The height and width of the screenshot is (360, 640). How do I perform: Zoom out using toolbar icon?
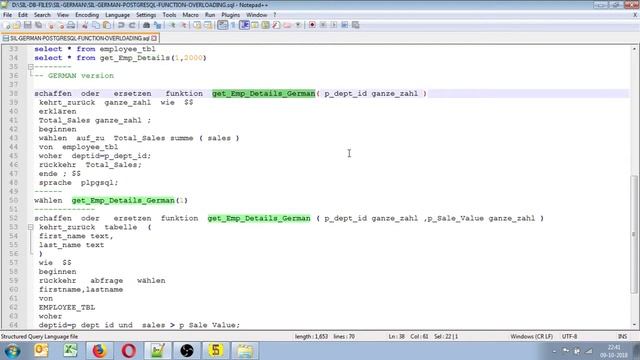pos(184,25)
